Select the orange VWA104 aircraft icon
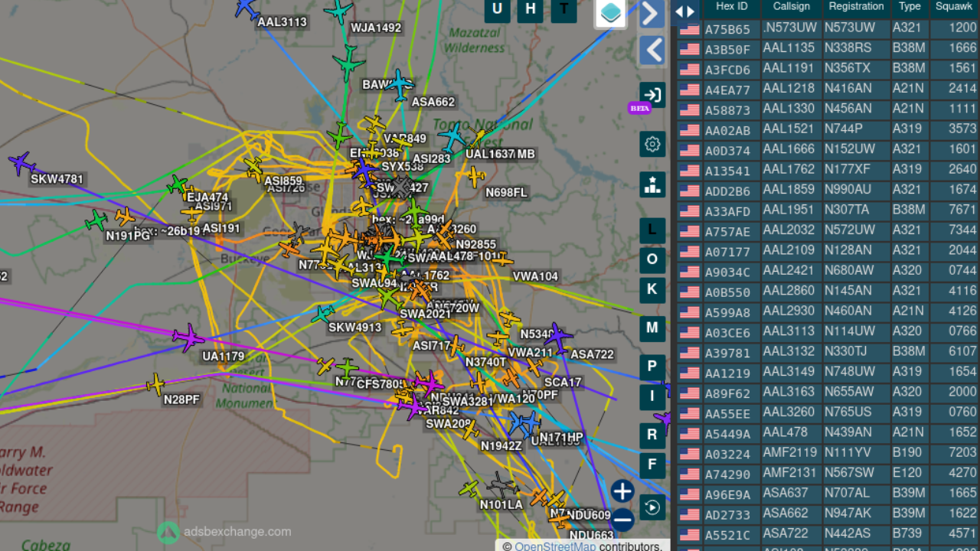This screenshot has width=980, height=551. [x=502, y=260]
